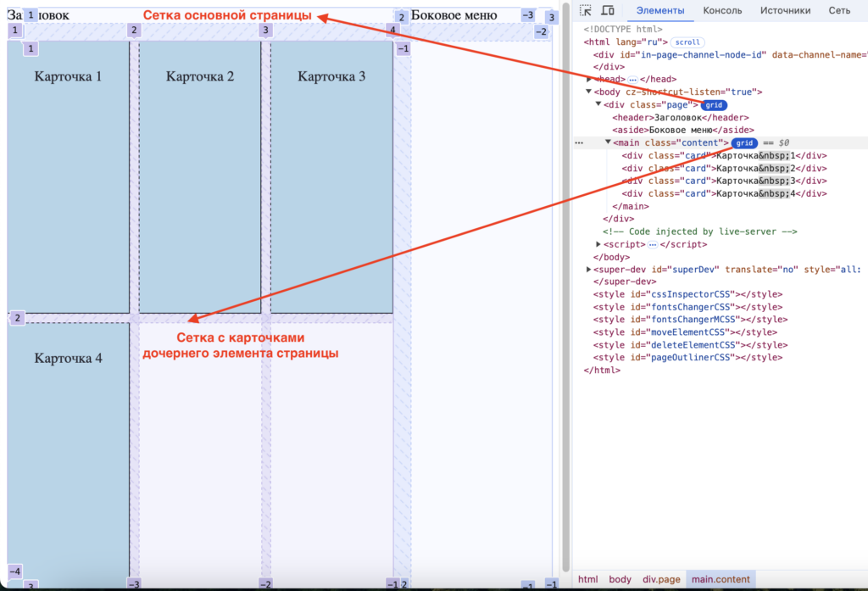Expand the super-dev element node
This screenshot has width=868, height=591.
tap(587, 269)
